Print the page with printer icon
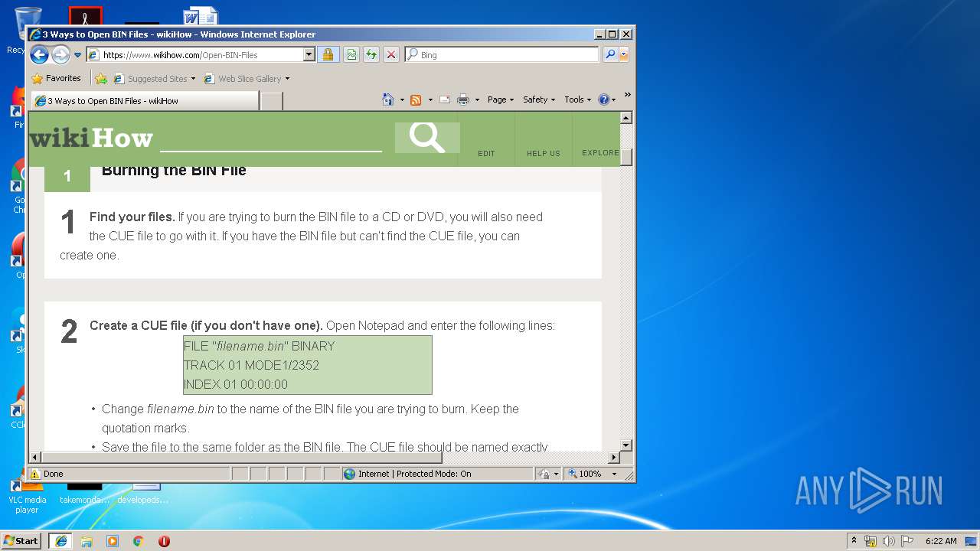980x551 pixels. 463,99
